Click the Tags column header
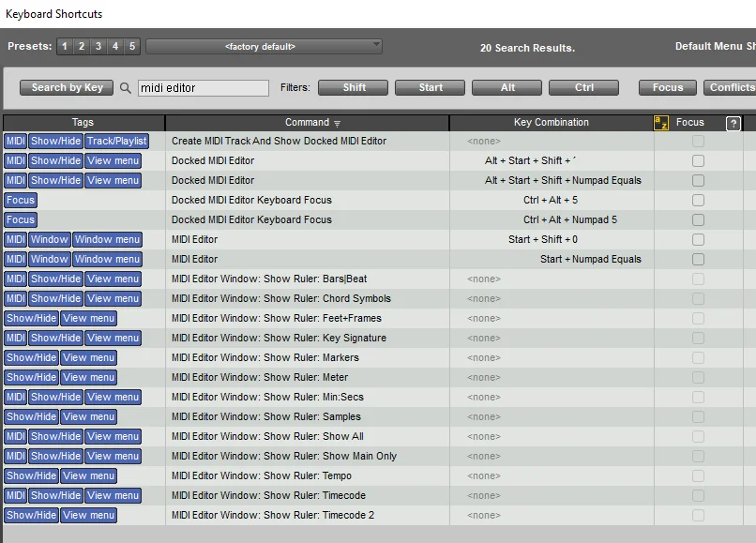The width and height of the screenshot is (756, 543). coord(83,123)
